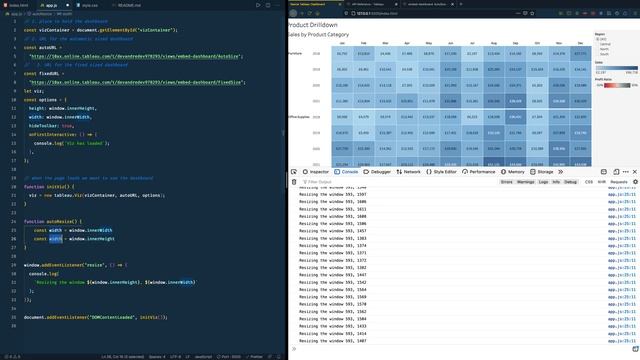Open devtools customize ellipsis menu
This screenshot has width=640, height=360.
click(626, 172)
